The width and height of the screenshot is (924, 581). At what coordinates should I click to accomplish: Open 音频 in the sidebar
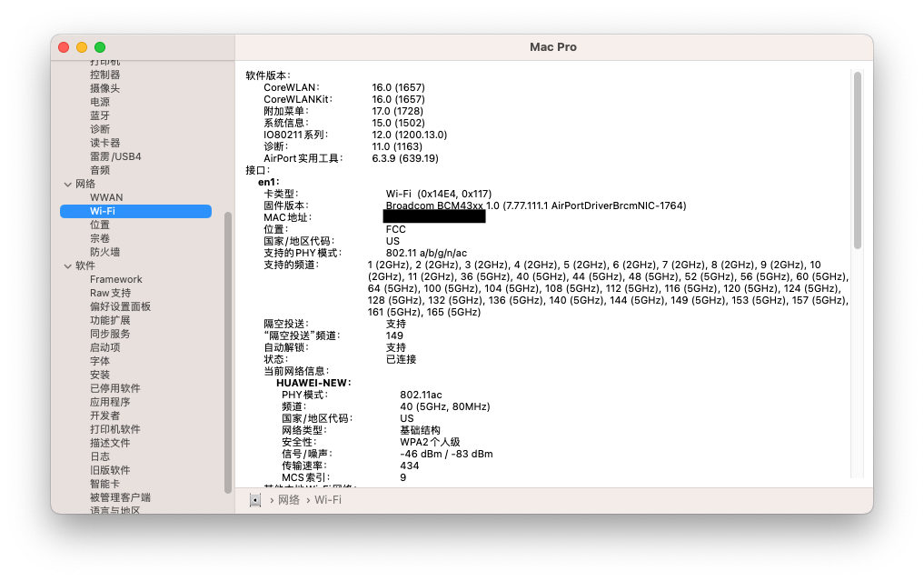click(100, 170)
